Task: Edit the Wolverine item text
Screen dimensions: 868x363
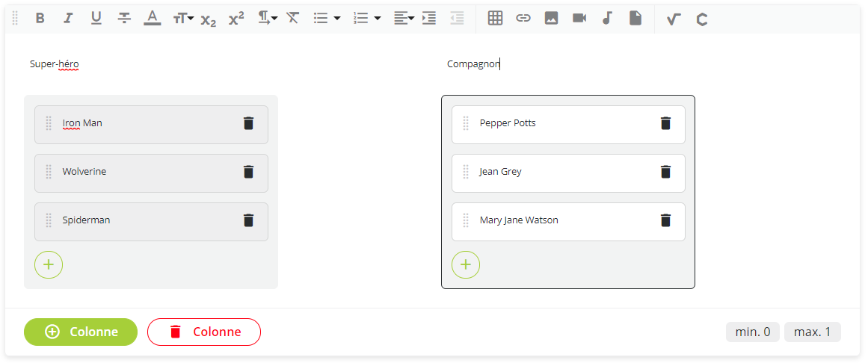Action: [84, 172]
